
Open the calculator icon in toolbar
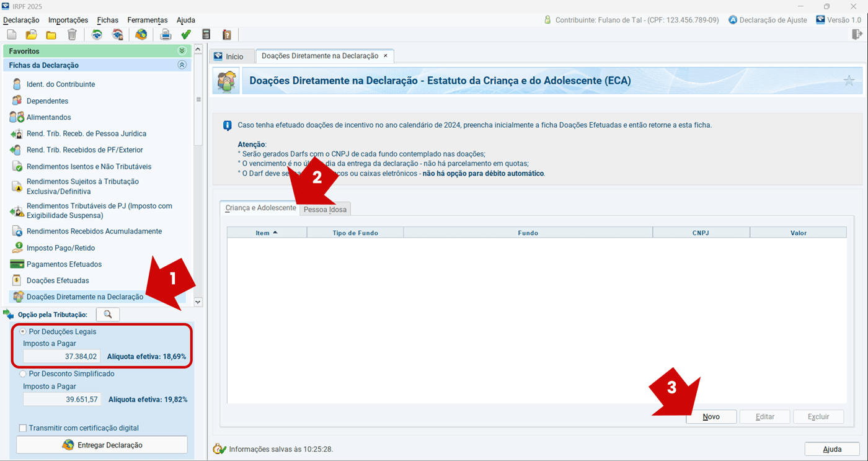click(206, 35)
